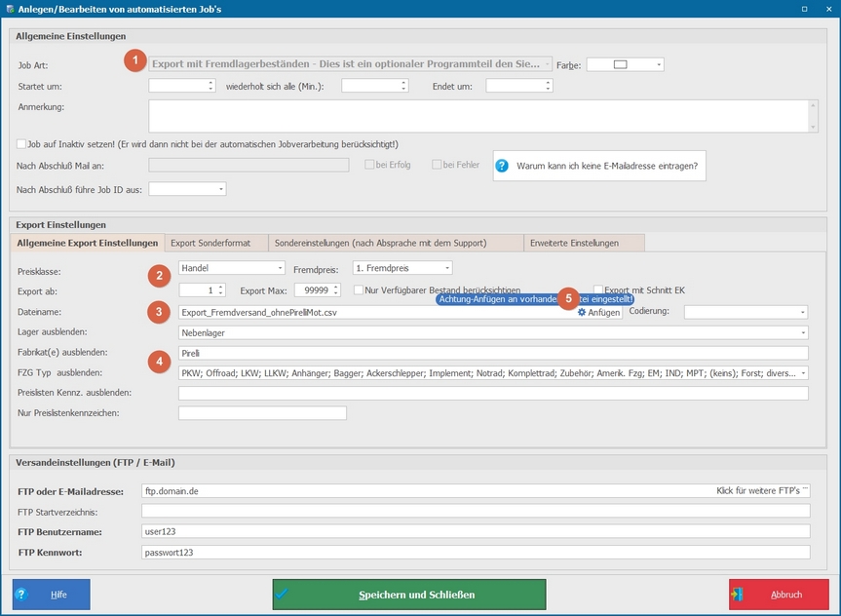
Task: Click the FTP oder E-Mailadresse field
Action: [476, 491]
